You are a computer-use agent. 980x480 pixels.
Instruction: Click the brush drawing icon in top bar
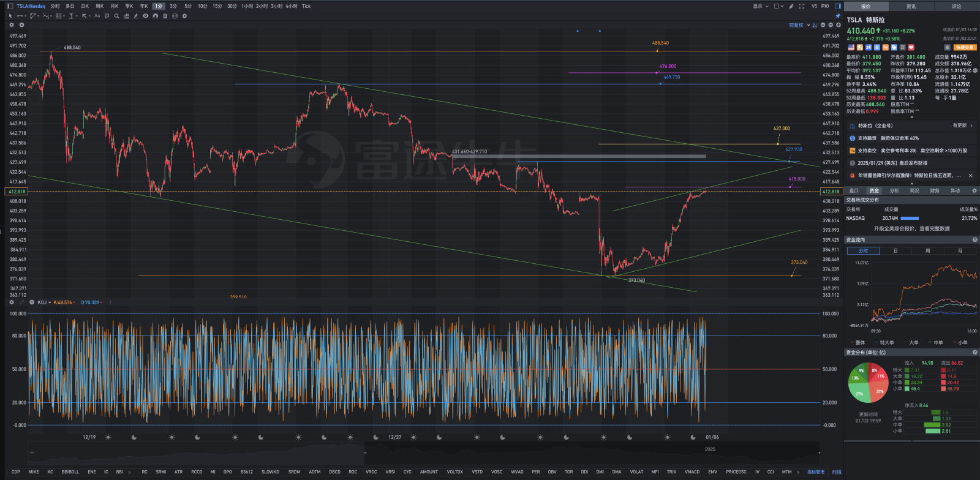[x=791, y=6]
